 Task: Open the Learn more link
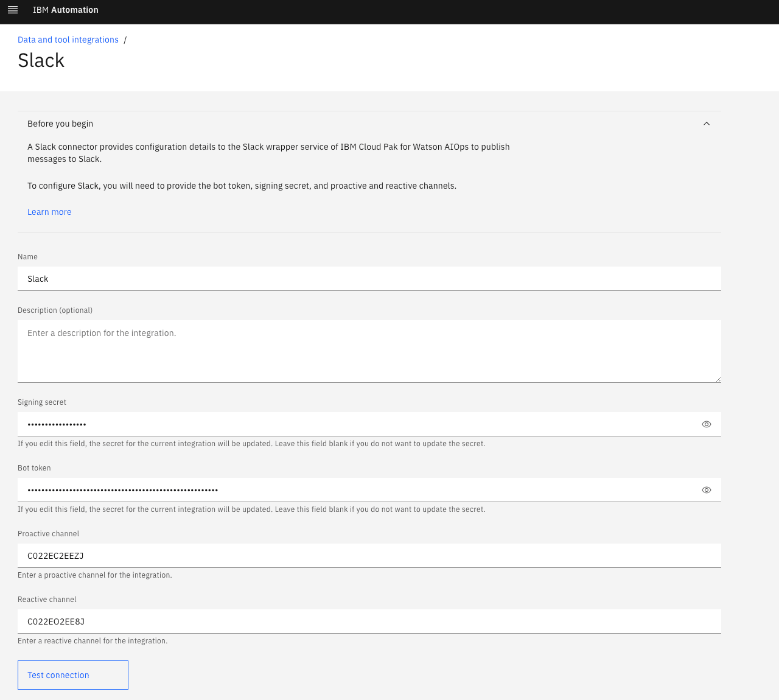coord(49,212)
